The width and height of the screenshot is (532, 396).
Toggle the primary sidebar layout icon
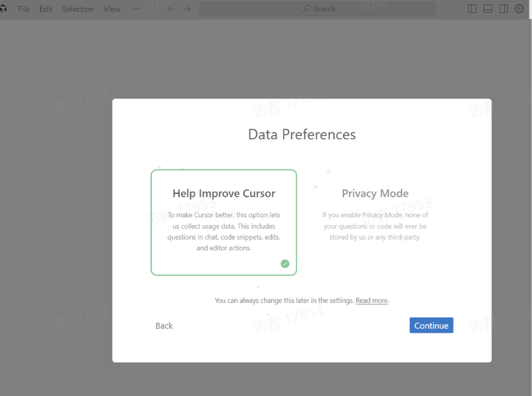pyautogui.click(x=472, y=9)
